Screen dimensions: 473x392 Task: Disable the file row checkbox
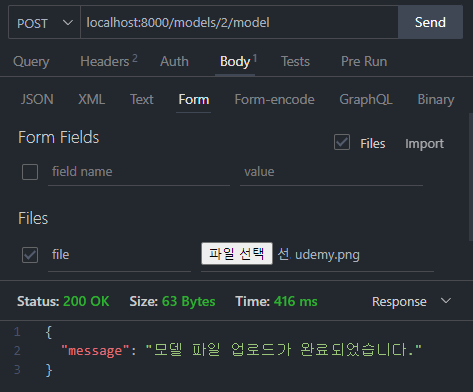click(30, 255)
